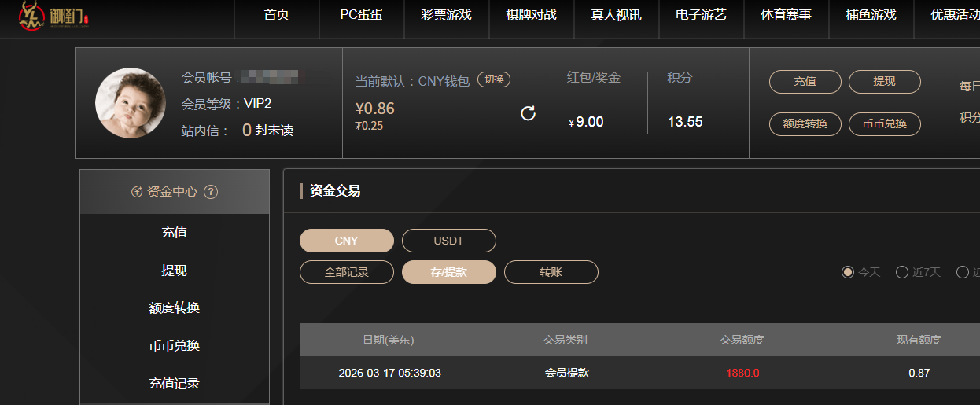This screenshot has width=980, height=405.
Task: Select the 今天 radio button
Action: click(848, 272)
